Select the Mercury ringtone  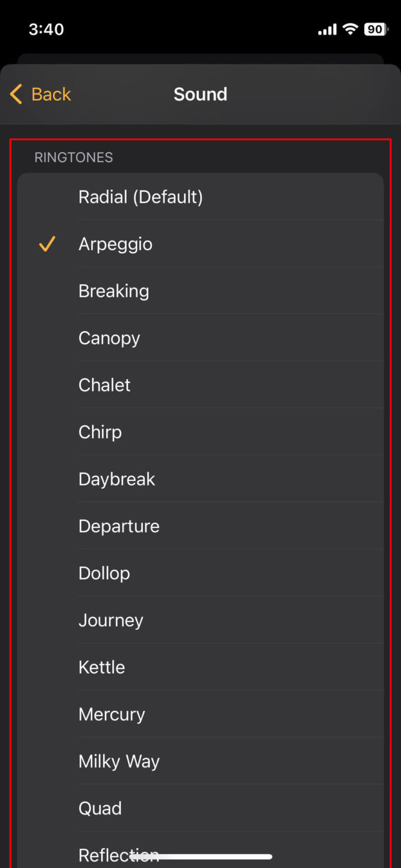pos(112,714)
